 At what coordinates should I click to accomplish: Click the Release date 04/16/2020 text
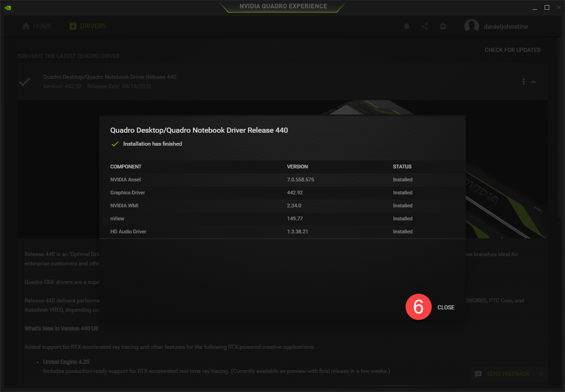point(119,86)
